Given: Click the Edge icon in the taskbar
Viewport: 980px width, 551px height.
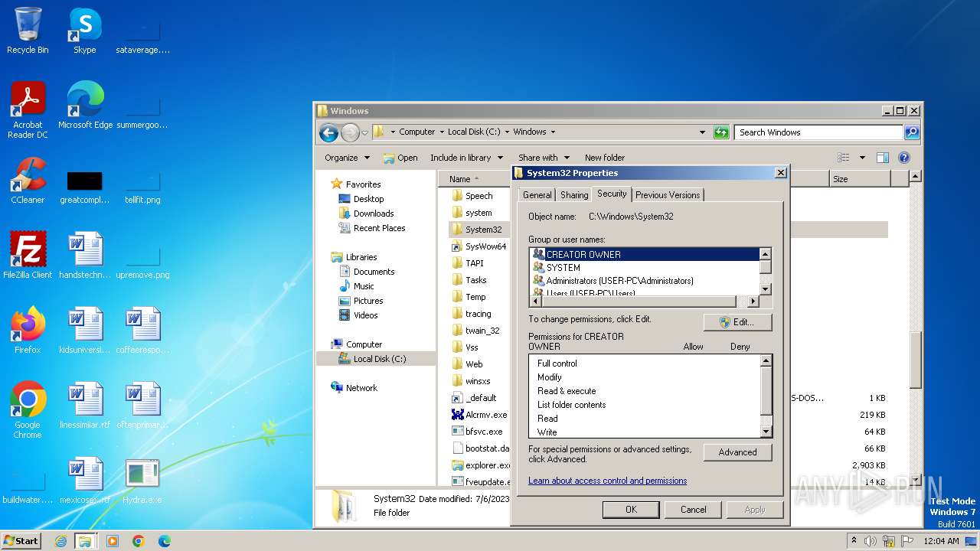Looking at the screenshot, I should point(165,541).
